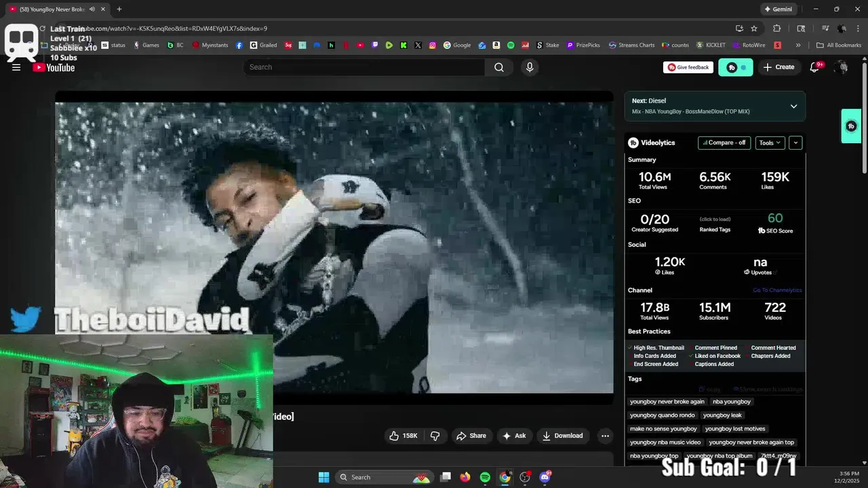
Task: Open the YouTube hamburger guide menu
Action: pyautogui.click(x=16, y=67)
